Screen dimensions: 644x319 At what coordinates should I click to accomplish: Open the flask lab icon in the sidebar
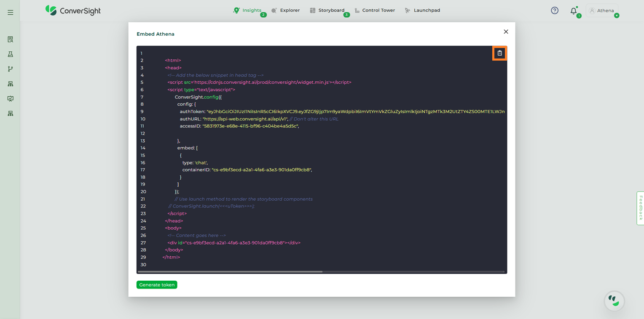click(11, 54)
